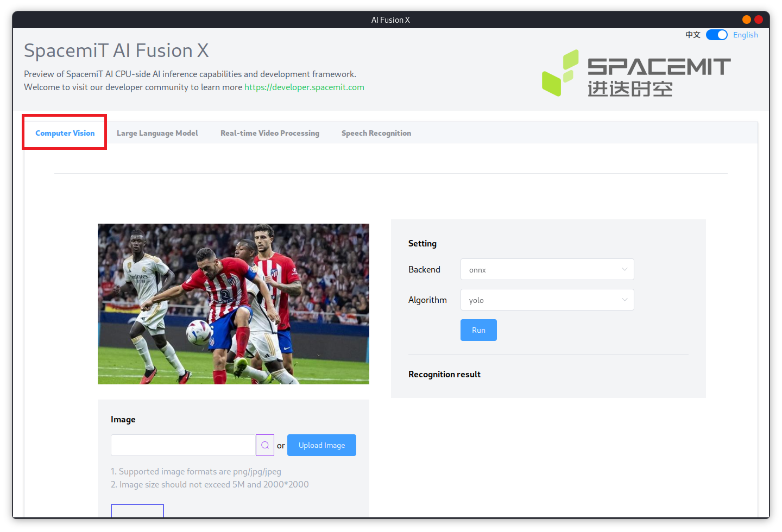Click the orange minimize window button

click(x=747, y=20)
